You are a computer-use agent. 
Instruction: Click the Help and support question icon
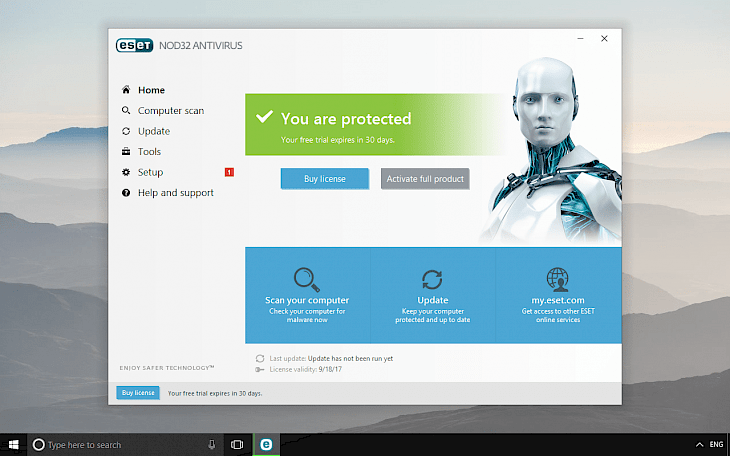(126, 192)
